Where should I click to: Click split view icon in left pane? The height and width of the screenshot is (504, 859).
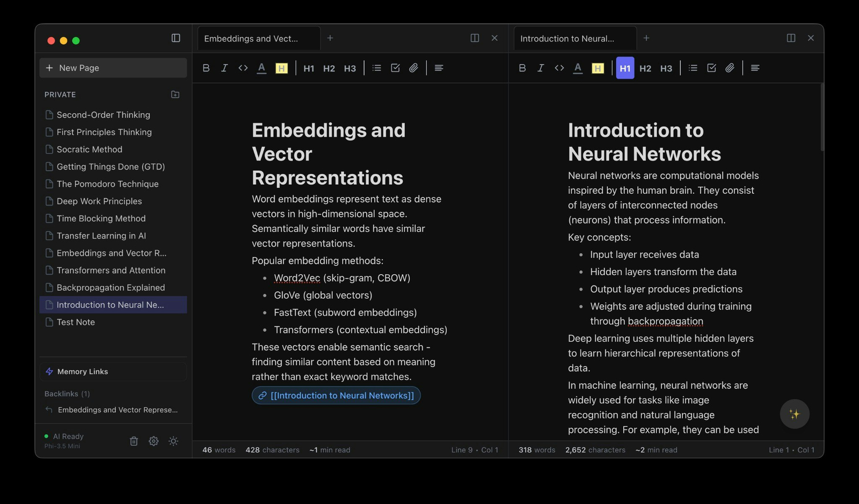475,38
